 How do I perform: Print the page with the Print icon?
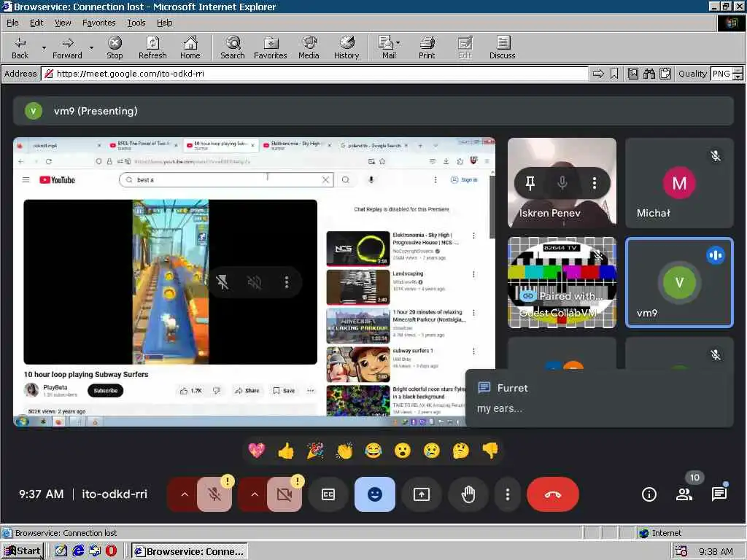click(x=427, y=47)
